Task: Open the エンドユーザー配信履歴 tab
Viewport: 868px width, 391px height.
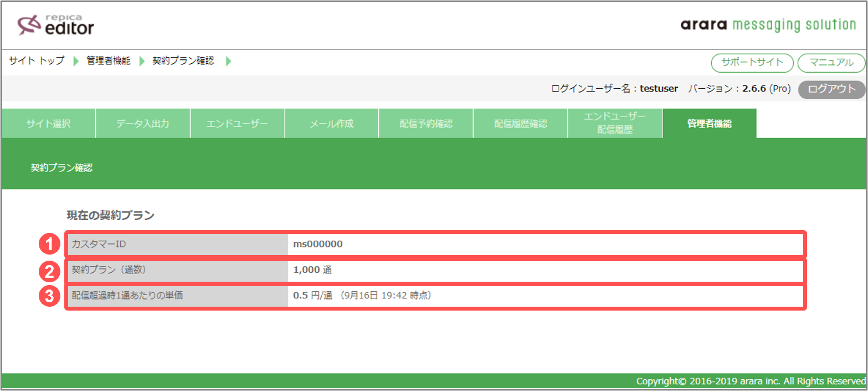Action: point(615,123)
